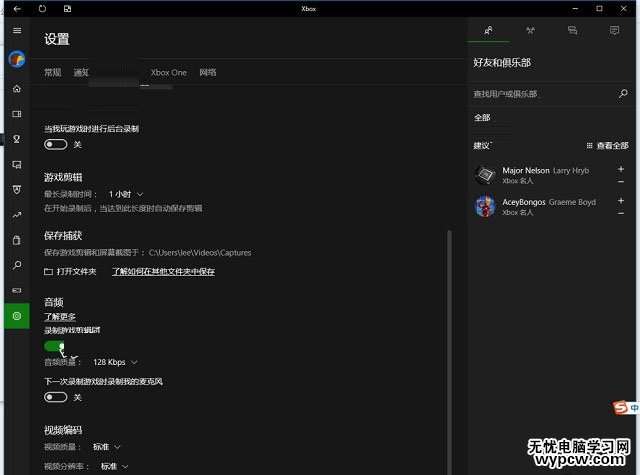Open the user profile avatar
Viewport: 640px width, 475px height.
point(17,59)
